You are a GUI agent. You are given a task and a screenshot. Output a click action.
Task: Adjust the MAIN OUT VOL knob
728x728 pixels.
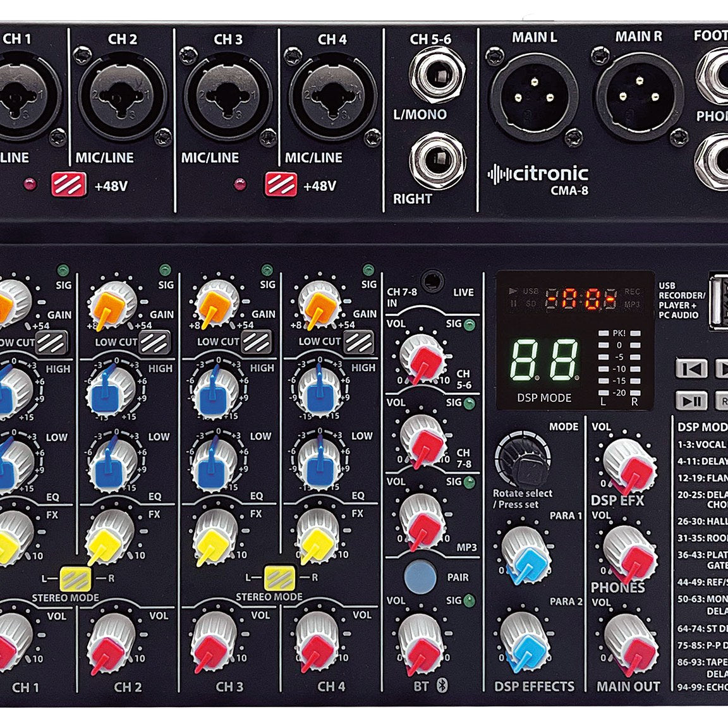coord(631,643)
